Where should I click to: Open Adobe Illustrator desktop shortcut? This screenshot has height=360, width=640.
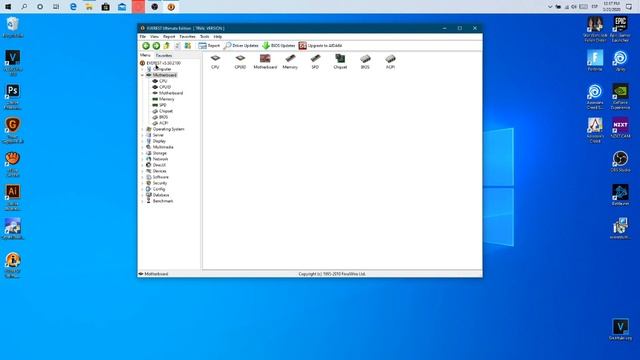pos(13,198)
